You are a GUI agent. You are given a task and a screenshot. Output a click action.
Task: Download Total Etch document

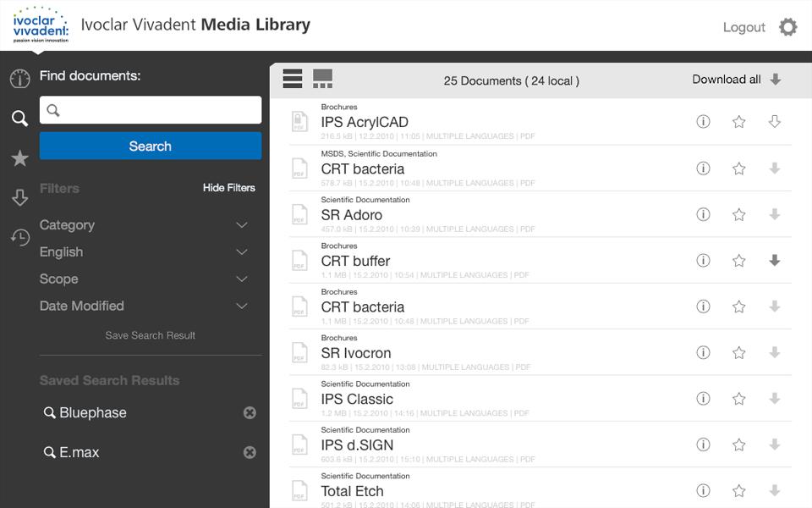(x=775, y=490)
